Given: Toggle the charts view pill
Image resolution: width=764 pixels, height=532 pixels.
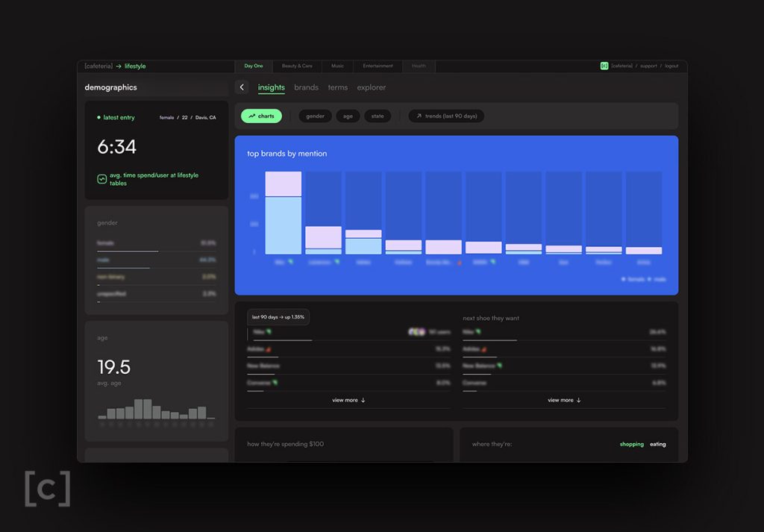Looking at the screenshot, I should (262, 116).
